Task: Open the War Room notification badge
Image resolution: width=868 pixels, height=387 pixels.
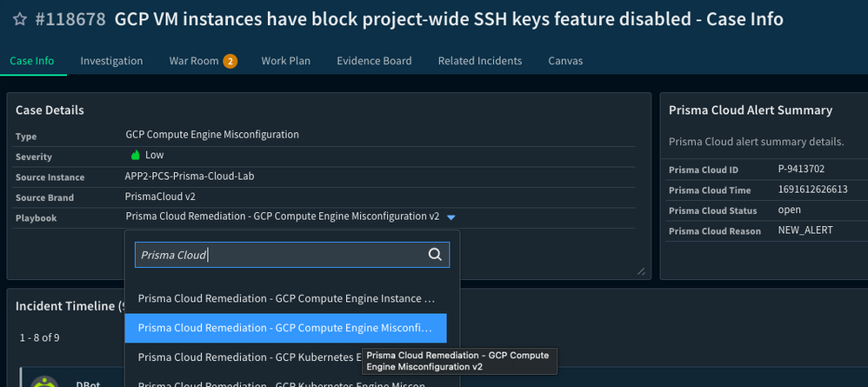Action: click(x=230, y=61)
